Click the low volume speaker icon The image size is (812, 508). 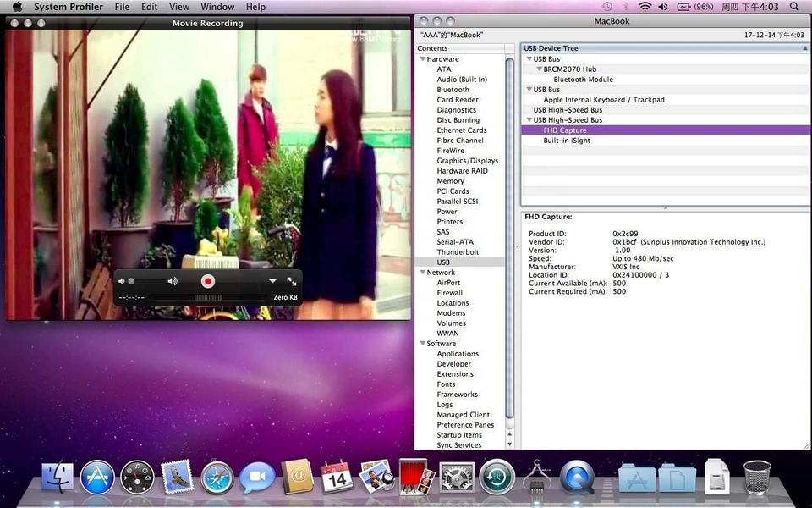pyautogui.click(x=122, y=281)
